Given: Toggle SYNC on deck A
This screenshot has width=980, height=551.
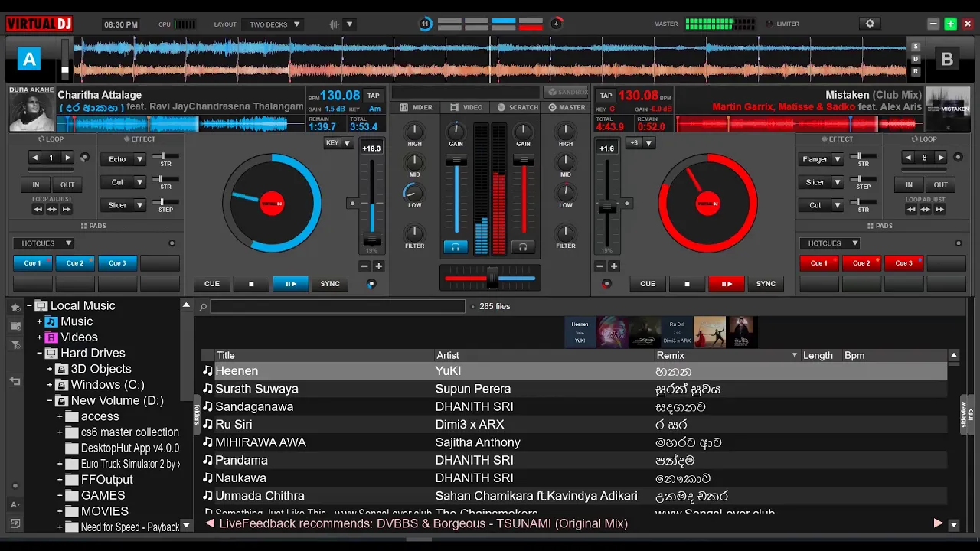Looking at the screenshot, I should pyautogui.click(x=330, y=284).
